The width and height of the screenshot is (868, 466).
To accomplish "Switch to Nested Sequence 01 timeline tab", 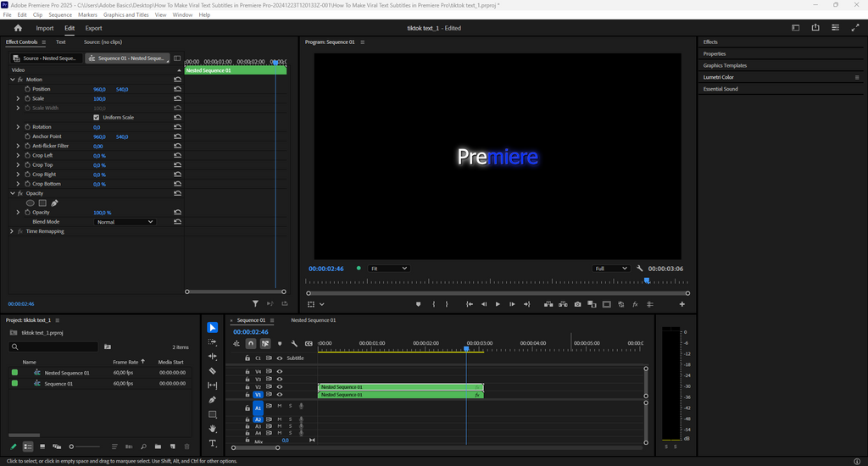I will point(313,320).
